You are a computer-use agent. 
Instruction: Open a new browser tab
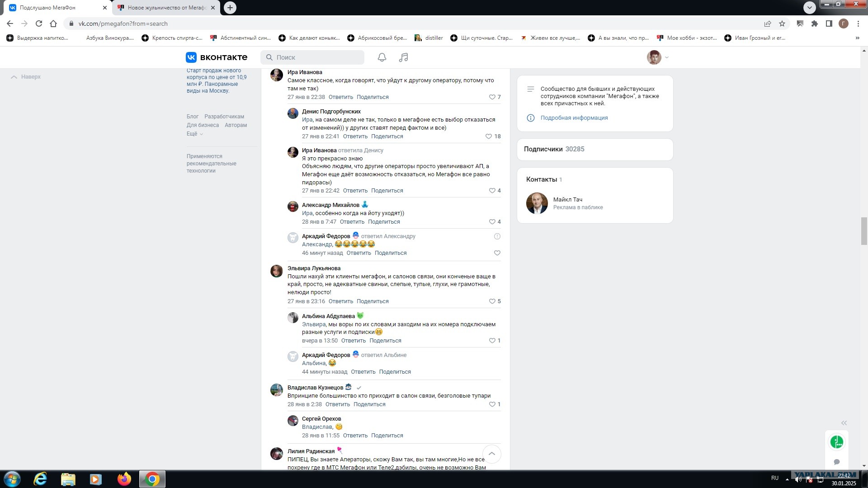pos(230,8)
